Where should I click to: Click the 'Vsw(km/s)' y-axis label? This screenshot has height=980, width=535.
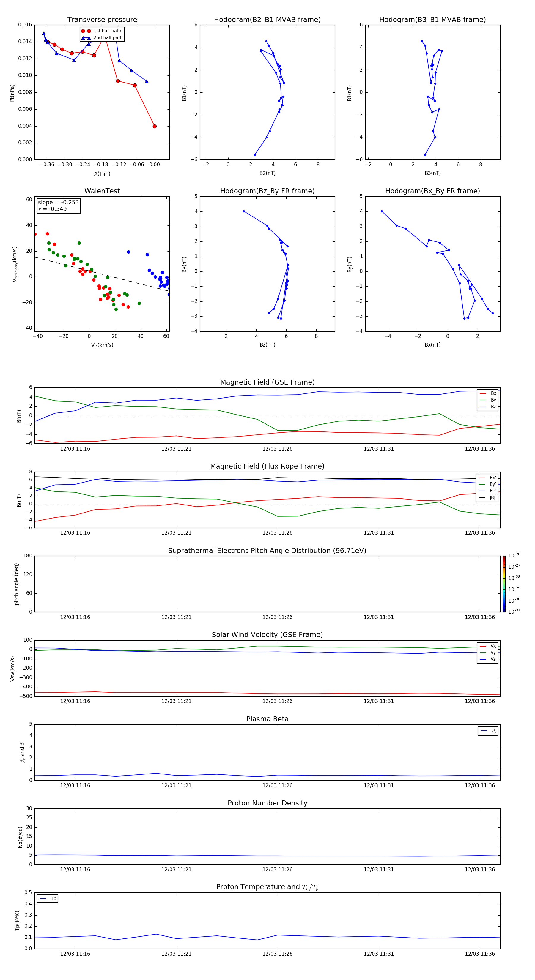click(x=12, y=668)
